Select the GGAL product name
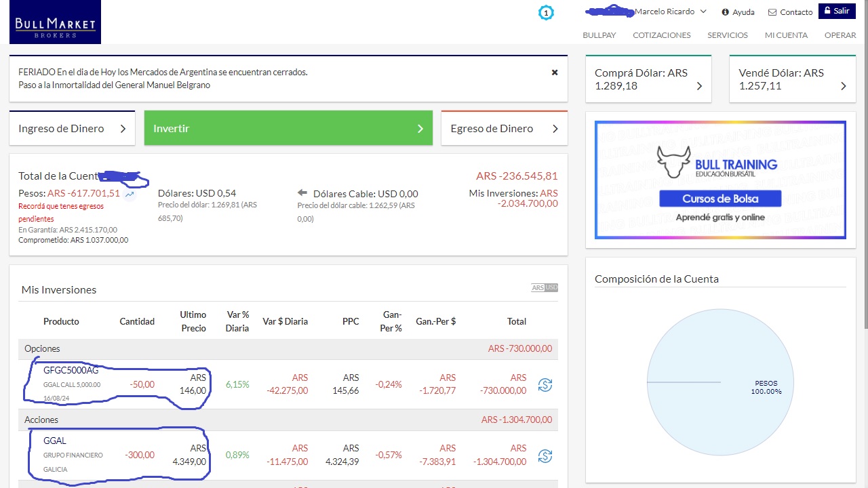This screenshot has height=488, width=868. coord(55,441)
